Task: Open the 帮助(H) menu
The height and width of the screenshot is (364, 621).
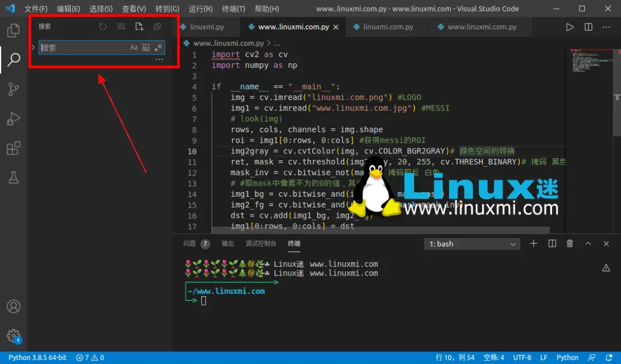Action: (x=267, y=9)
